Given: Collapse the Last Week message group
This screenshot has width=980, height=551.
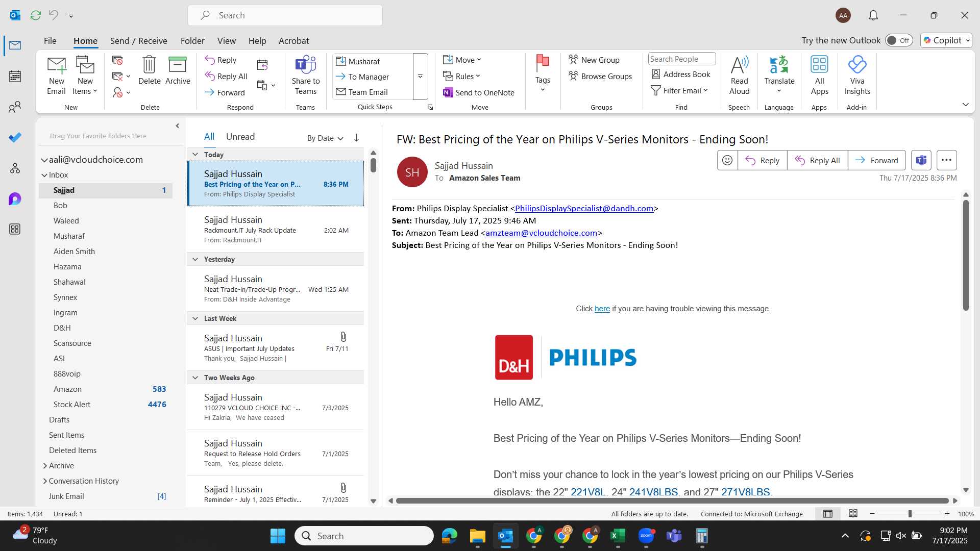Looking at the screenshot, I should [195, 318].
